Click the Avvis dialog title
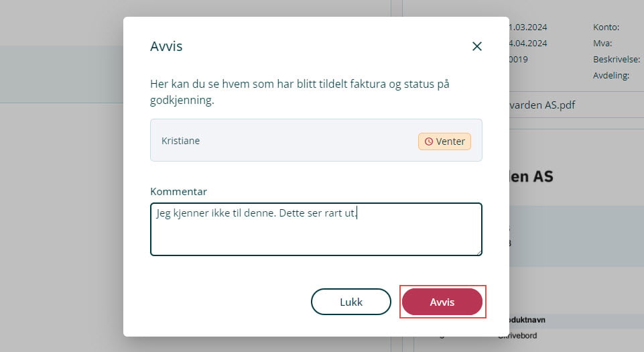Viewport: 644px width, 352px height. click(166, 46)
